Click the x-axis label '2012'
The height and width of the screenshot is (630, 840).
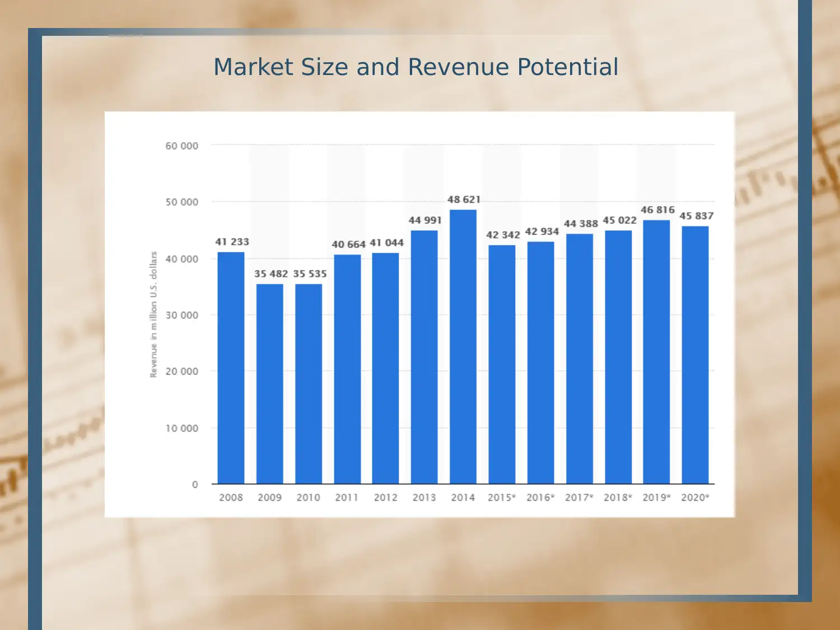(x=385, y=497)
